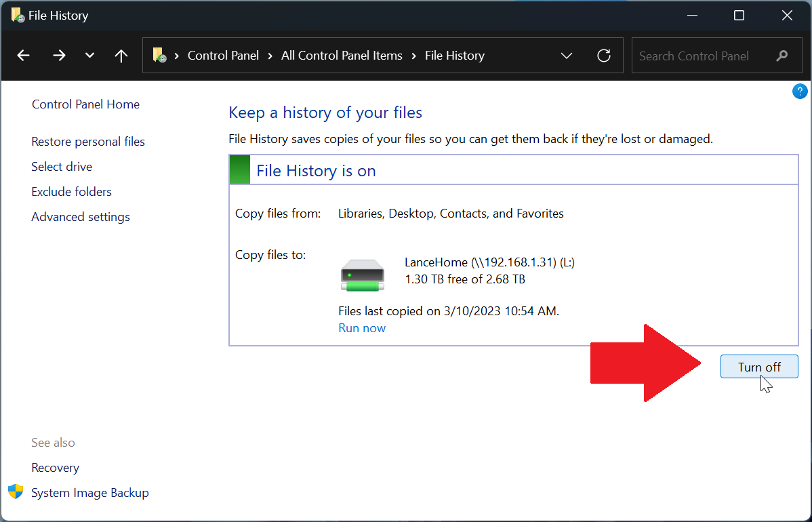Go to Restore personal files
The height and width of the screenshot is (522, 812).
click(x=87, y=141)
